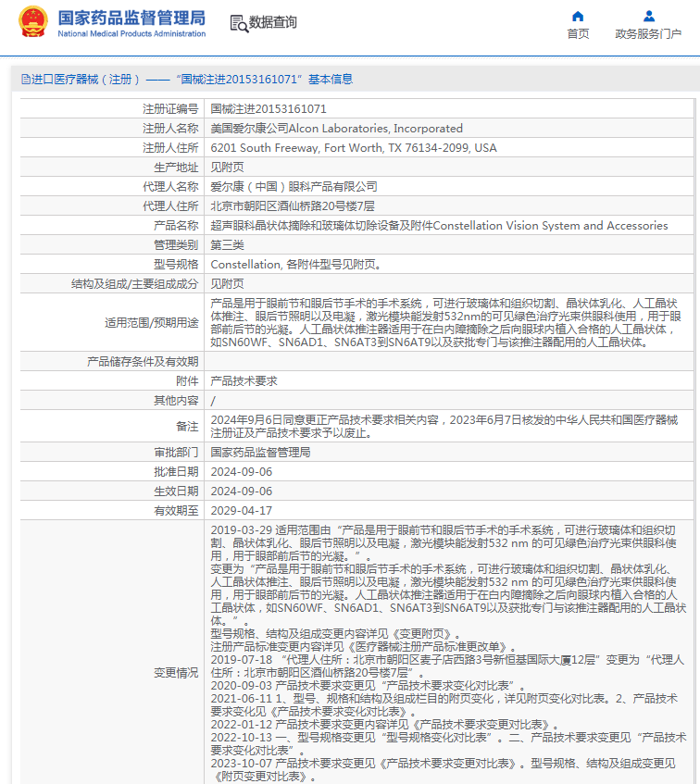Click the 结构及组成/主要组成成分 label

pyautogui.click(x=134, y=284)
